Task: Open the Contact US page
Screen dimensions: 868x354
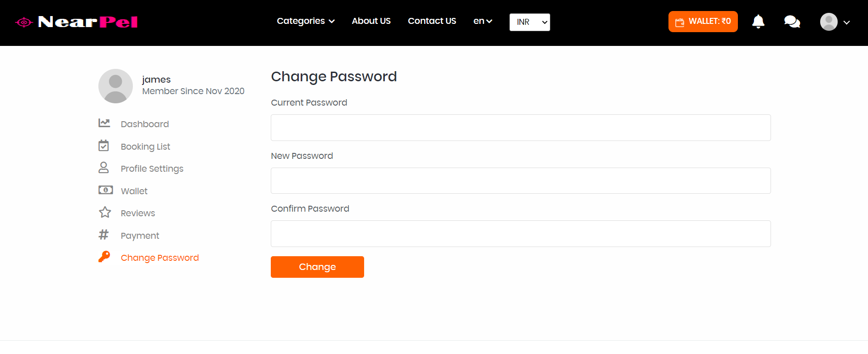Action: tap(432, 21)
